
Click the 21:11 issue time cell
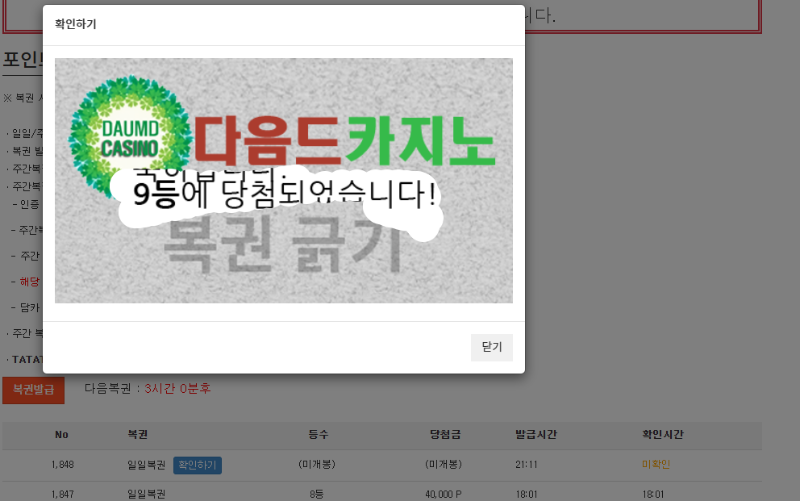pyautogui.click(x=526, y=465)
